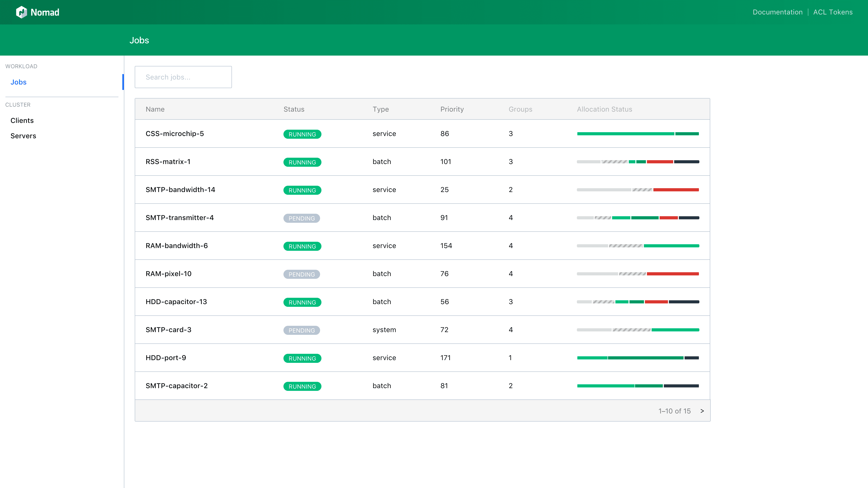Click the RUNNING badge on SMTP-capacitor-2
The width and height of the screenshot is (868, 488).
coord(302,386)
